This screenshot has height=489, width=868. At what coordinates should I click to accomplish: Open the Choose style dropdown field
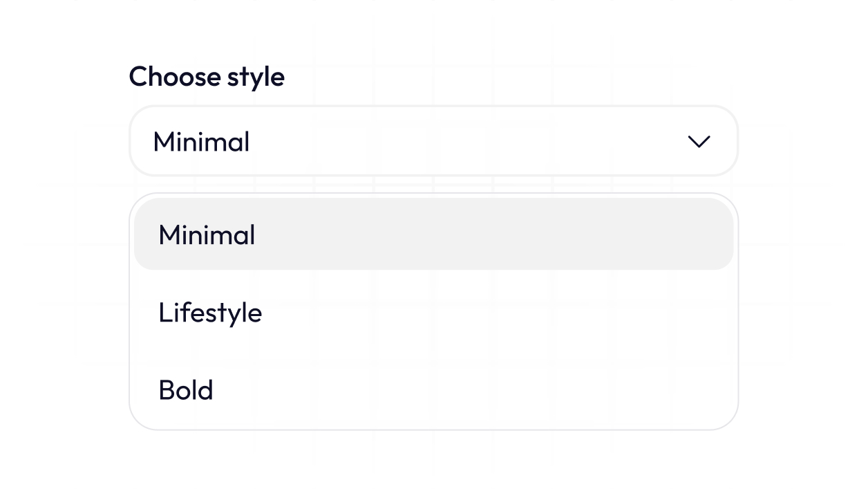tap(433, 141)
